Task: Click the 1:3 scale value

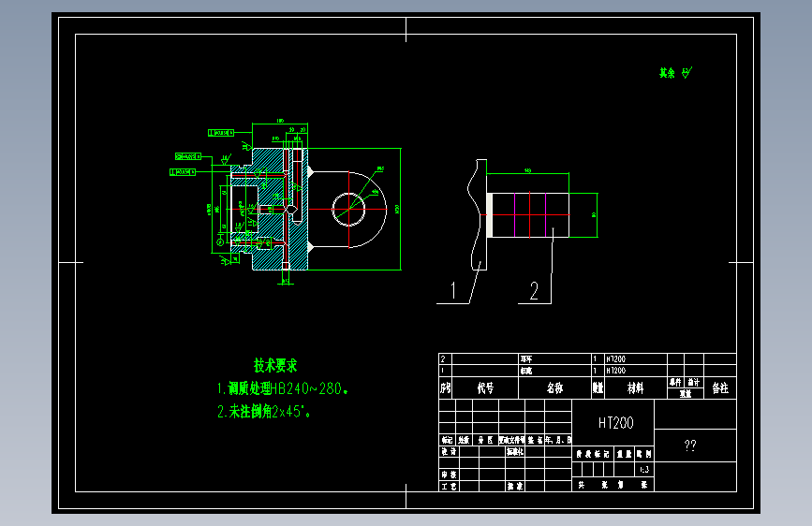Action: pos(644,470)
